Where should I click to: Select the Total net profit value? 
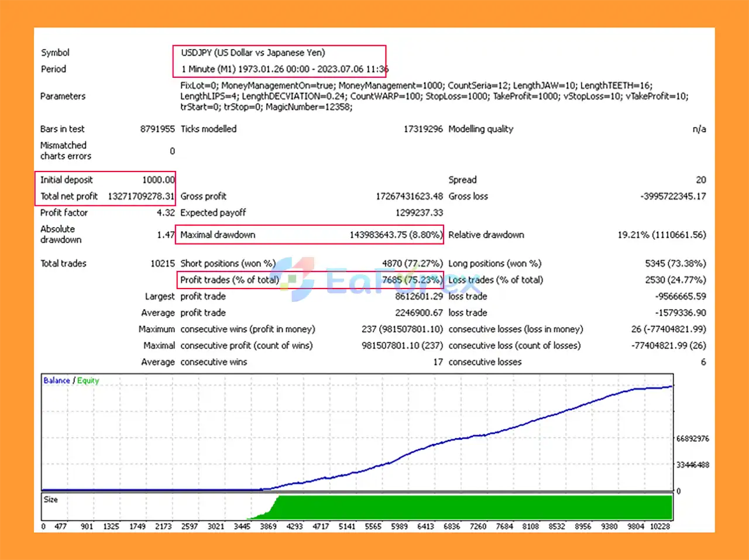(141, 196)
